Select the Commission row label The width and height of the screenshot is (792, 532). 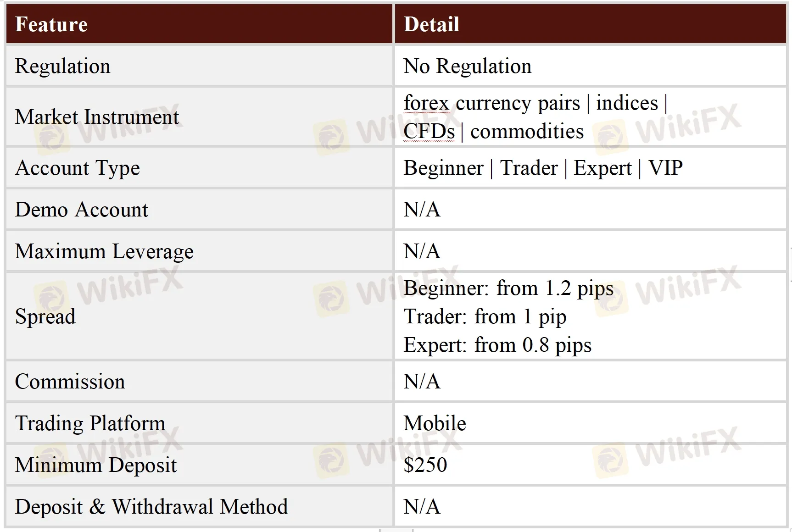(x=70, y=382)
